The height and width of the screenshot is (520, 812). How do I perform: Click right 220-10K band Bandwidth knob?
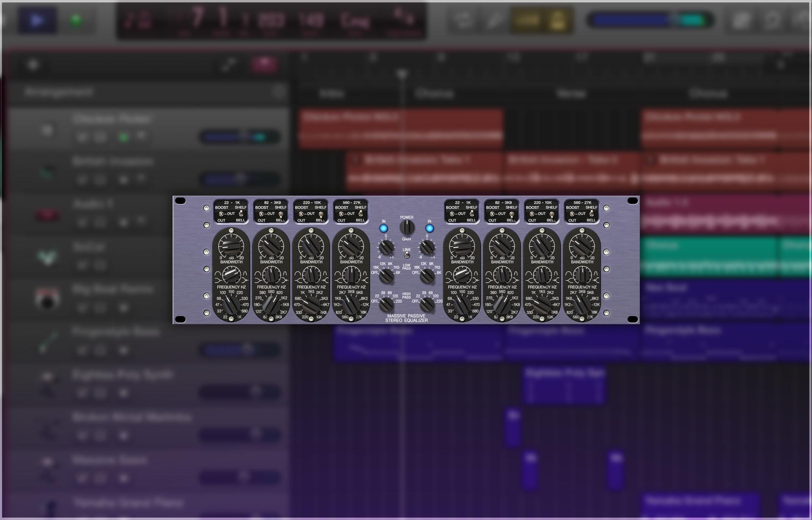pos(542,275)
